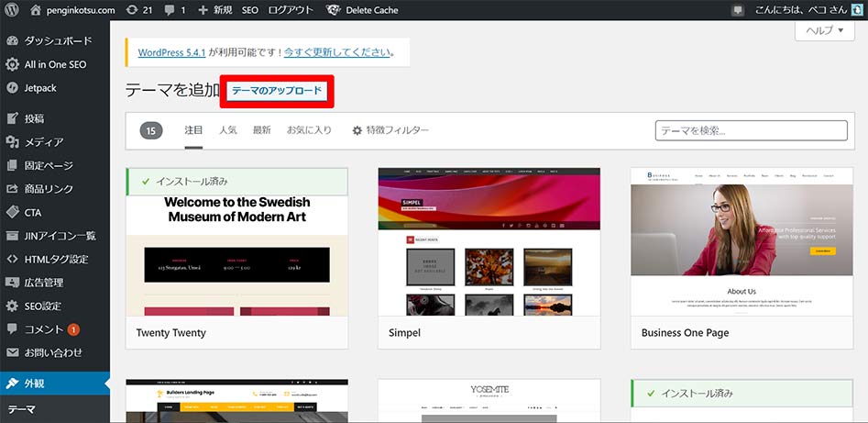Click the テーマを検索 search field
The image size is (868, 423).
pyautogui.click(x=752, y=131)
